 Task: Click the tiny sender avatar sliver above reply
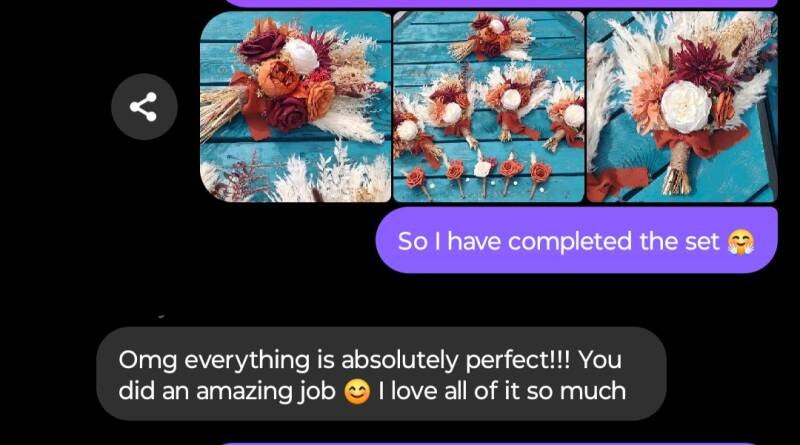[161, 316]
